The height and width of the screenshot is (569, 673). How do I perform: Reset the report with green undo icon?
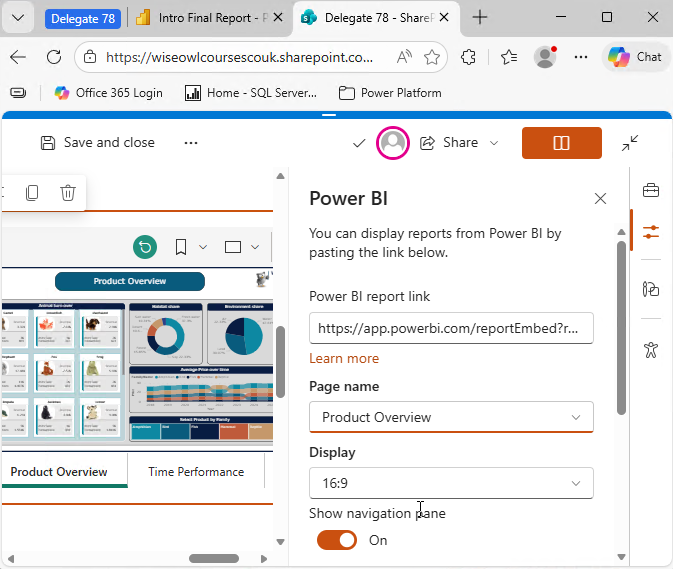(146, 247)
